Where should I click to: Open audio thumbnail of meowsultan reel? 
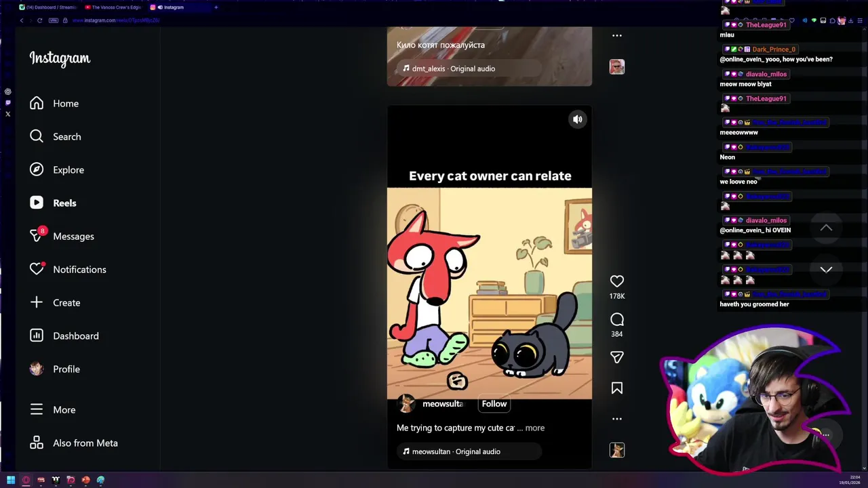click(x=617, y=451)
